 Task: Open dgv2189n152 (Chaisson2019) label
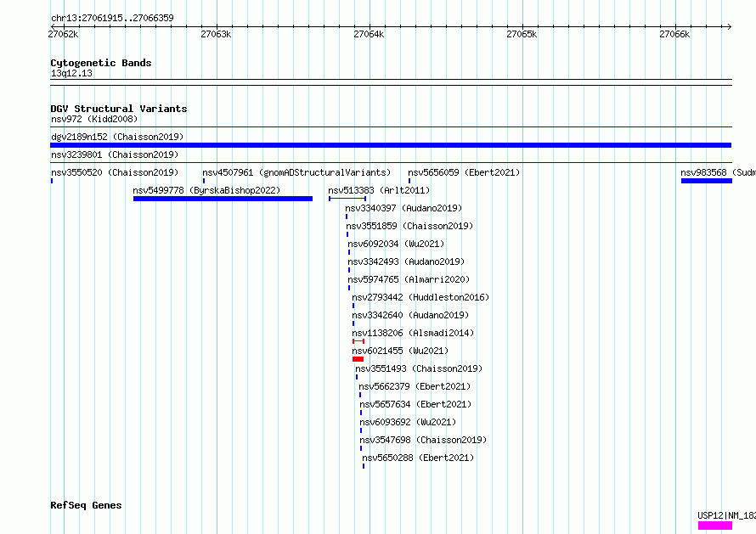pyautogui.click(x=117, y=137)
